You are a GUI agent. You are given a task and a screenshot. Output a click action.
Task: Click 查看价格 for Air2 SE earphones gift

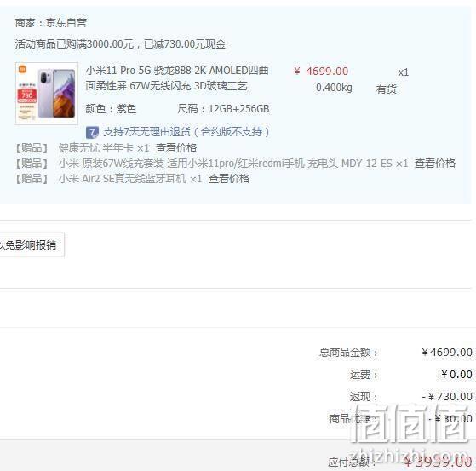(x=229, y=179)
